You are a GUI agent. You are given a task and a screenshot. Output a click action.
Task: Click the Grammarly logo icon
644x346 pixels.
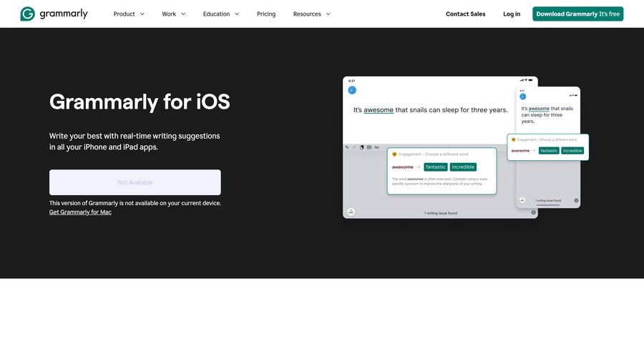pyautogui.click(x=27, y=14)
